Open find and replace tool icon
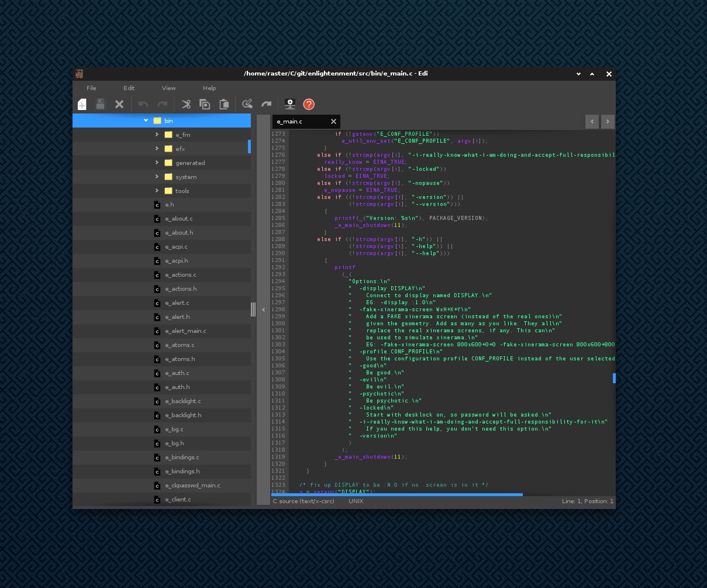The image size is (707, 588). click(x=247, y=104)
